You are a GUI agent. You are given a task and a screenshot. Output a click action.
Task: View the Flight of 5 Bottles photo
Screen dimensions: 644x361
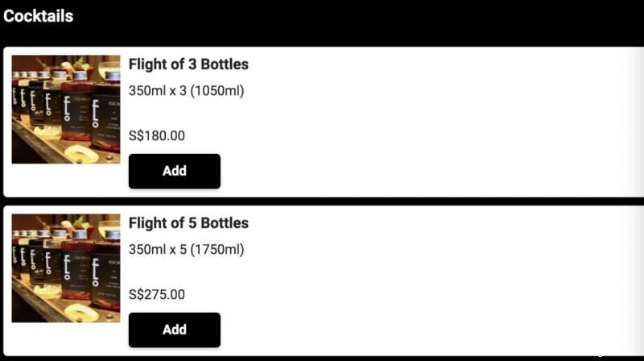pyautogui.click(x=66, y=268)
